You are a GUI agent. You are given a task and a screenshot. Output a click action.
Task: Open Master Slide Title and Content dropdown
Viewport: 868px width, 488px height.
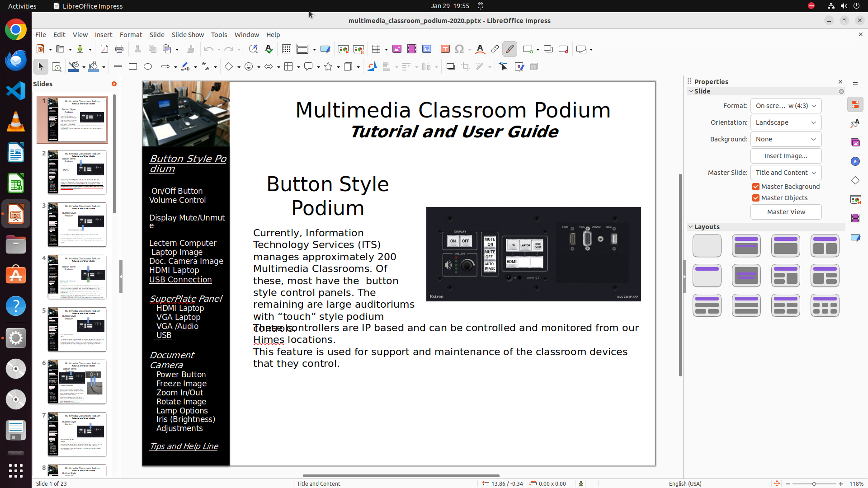pyautogui.click(x=786, y=173)
